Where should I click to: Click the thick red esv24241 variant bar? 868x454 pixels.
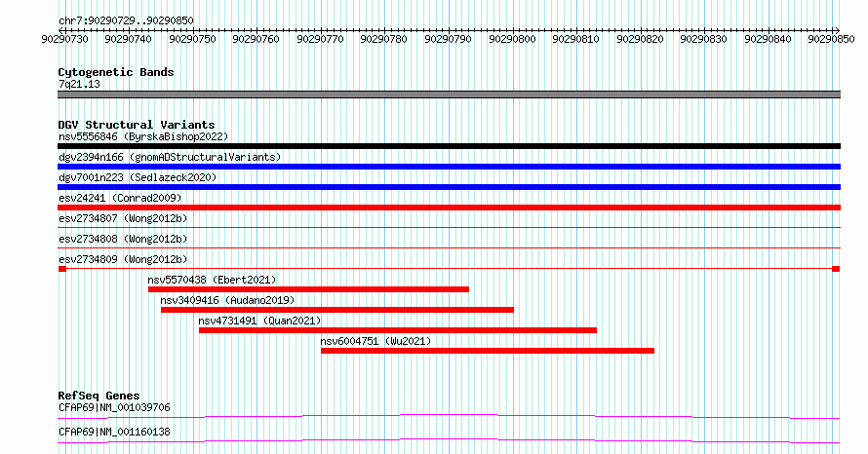click(x=449, y=208)
